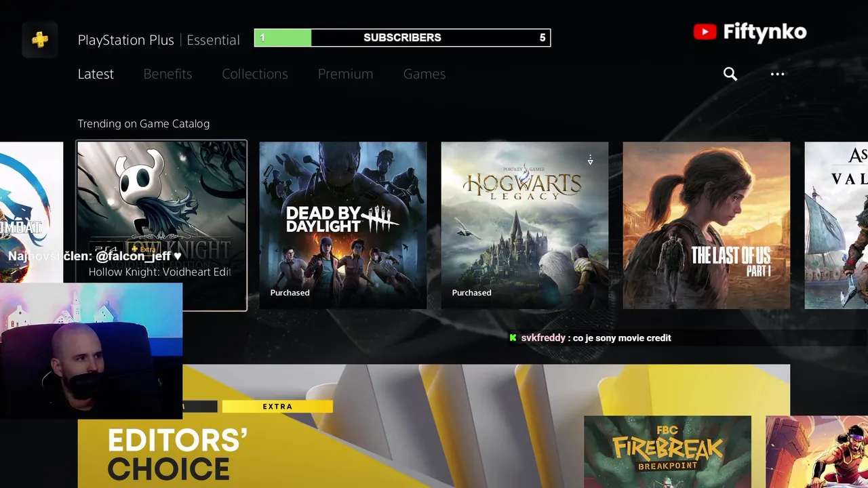868x488 pixels.
Task: Click the streamer webcam overlay
Action: pyautogui.click(x=91, y=350)
